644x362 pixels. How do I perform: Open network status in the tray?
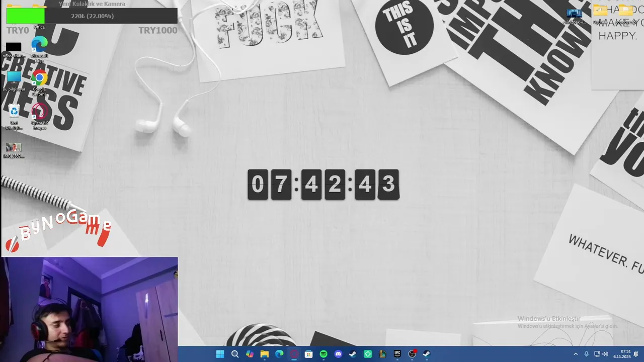(597, 354)
